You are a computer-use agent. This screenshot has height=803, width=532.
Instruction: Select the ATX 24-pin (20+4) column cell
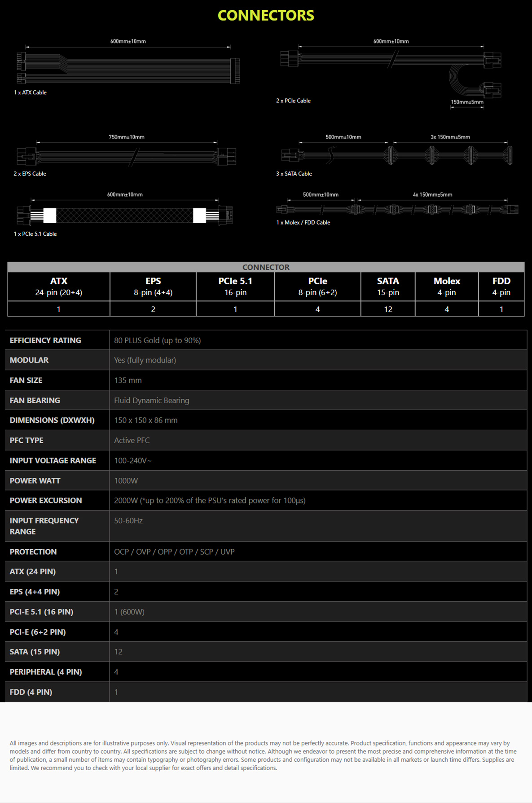point(59,287)
